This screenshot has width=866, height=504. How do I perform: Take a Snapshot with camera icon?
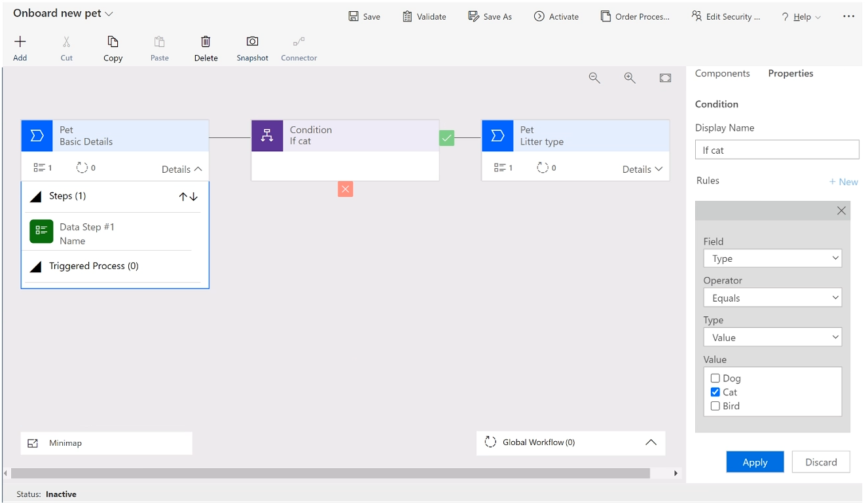pyautogui.click(x=252, y=43)
